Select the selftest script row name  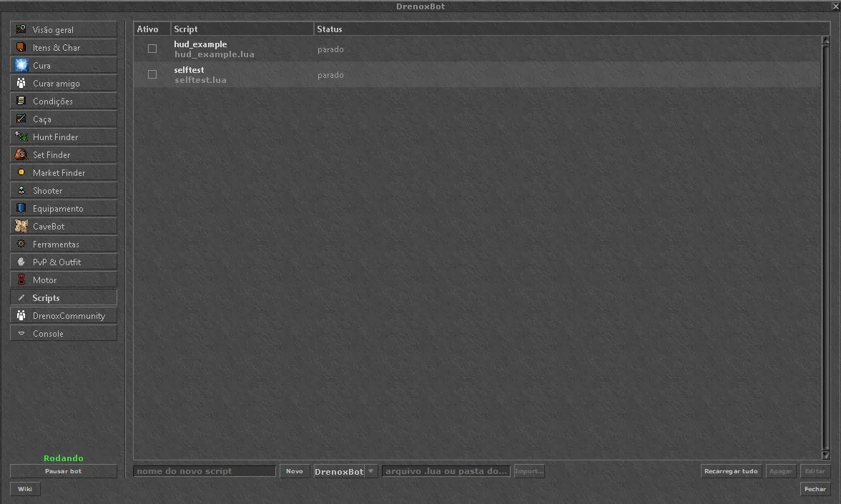click(x=189, y=70)
